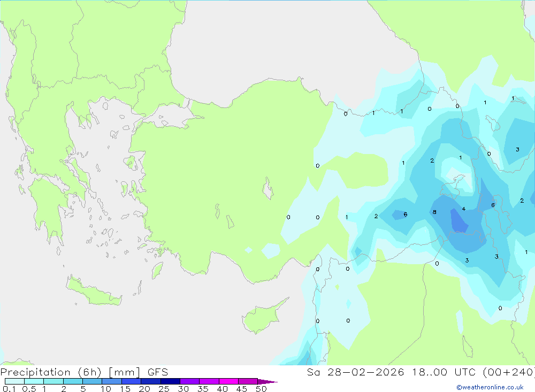The image size is (535, 392).
Task: Pick the 30–35 mm legend color box
Action: point(190,381)
